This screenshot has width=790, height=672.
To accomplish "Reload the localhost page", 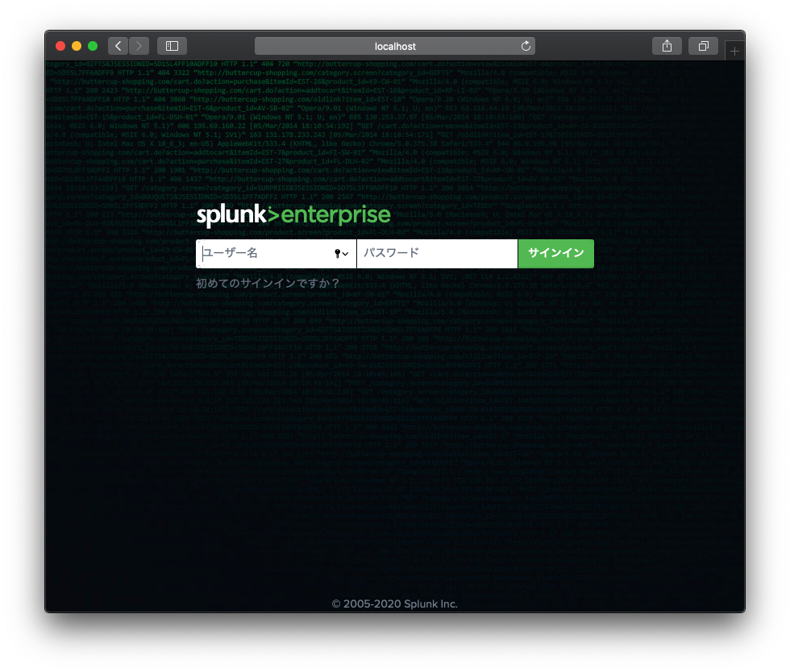I will tap(526, 47).
